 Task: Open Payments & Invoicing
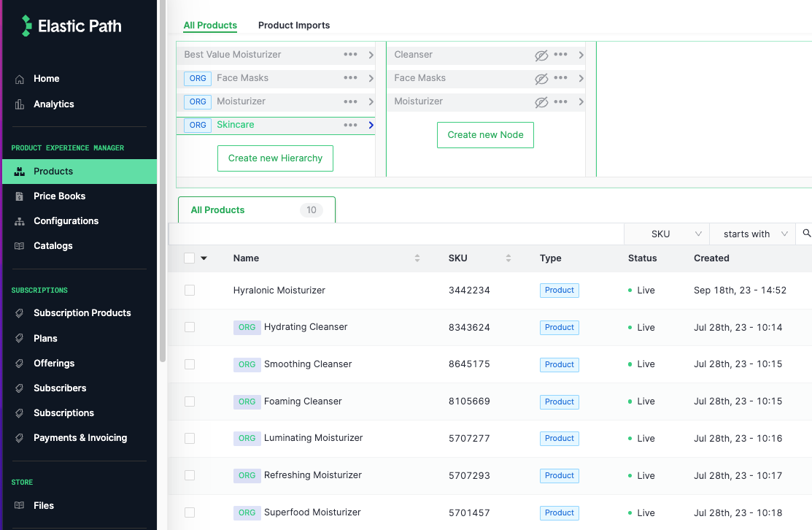[80, 437]
